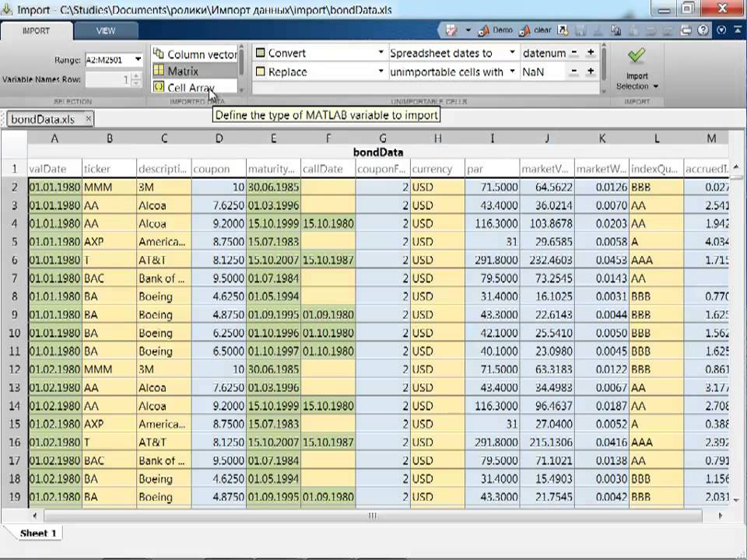The height and width of the screenshot is (560, 747).
Task: Click the clear shortcut icon
Action: [x=535, y=30]
